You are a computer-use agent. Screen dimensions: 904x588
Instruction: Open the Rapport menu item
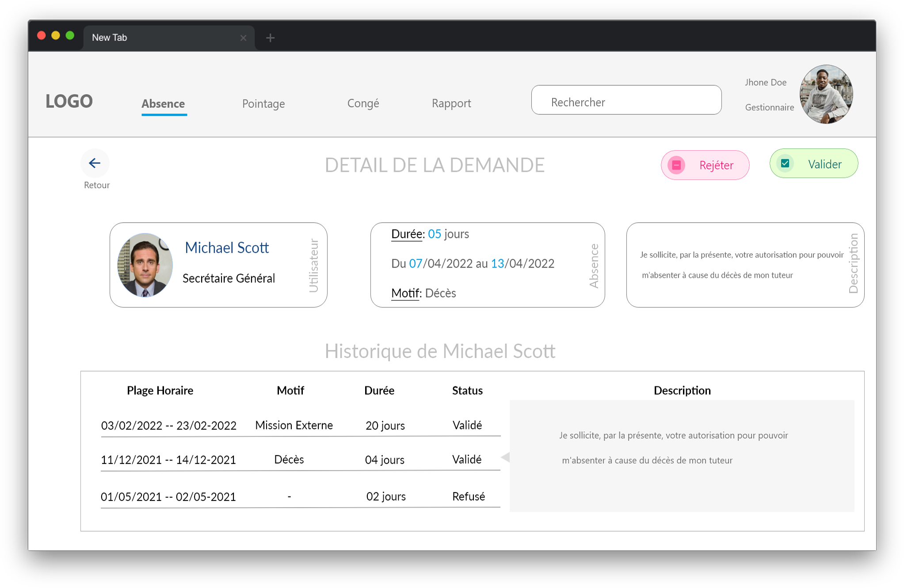[451, 103]
